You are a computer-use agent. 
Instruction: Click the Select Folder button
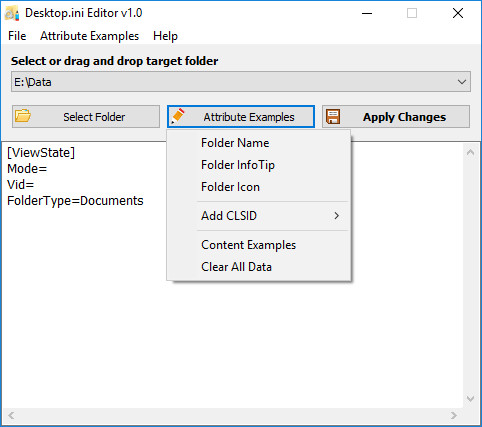(x=86, y=117)
